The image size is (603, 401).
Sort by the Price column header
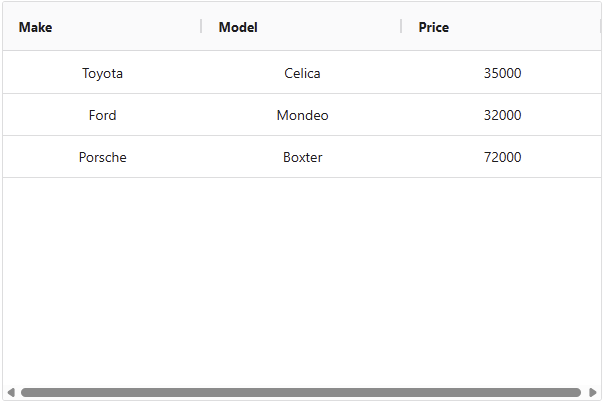[x=434, y=27]
